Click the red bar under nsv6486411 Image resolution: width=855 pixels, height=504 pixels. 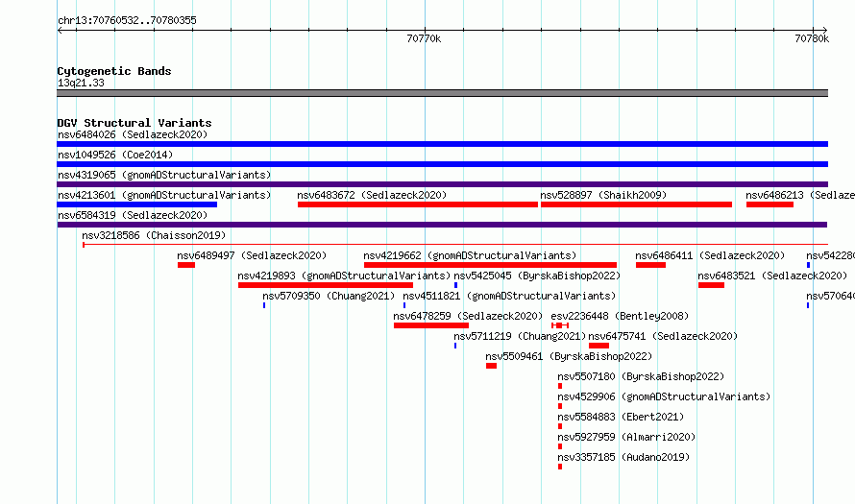pos(650,265)
